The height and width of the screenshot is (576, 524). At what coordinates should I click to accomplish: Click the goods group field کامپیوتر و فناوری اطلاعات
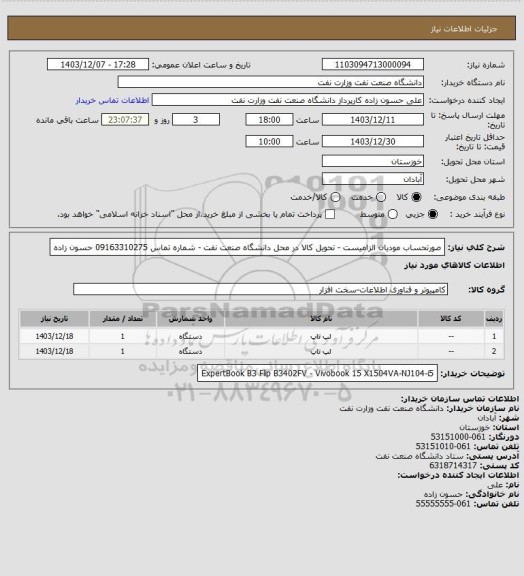coord(260,289)
